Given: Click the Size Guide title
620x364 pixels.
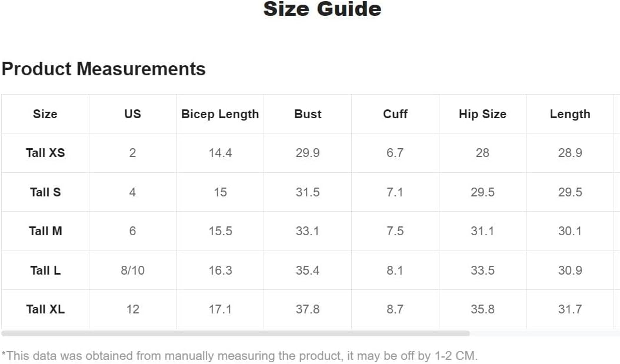Looking at the screenshot, I should tap(322, 9).
